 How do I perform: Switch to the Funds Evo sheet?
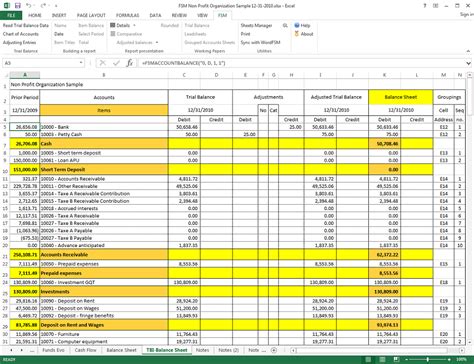point(53,350)
